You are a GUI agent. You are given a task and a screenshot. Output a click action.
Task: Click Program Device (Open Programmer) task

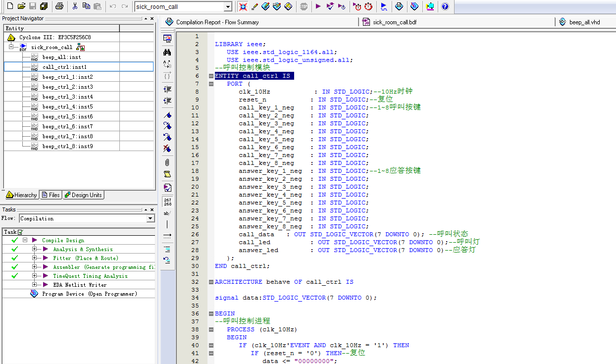coord(89,294)
